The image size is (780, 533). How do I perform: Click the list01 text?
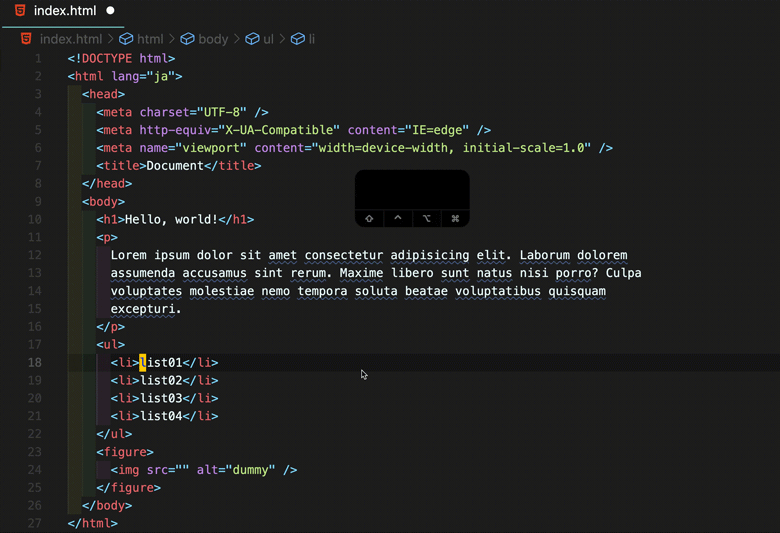pyautogui.click(x=161, y=363)
